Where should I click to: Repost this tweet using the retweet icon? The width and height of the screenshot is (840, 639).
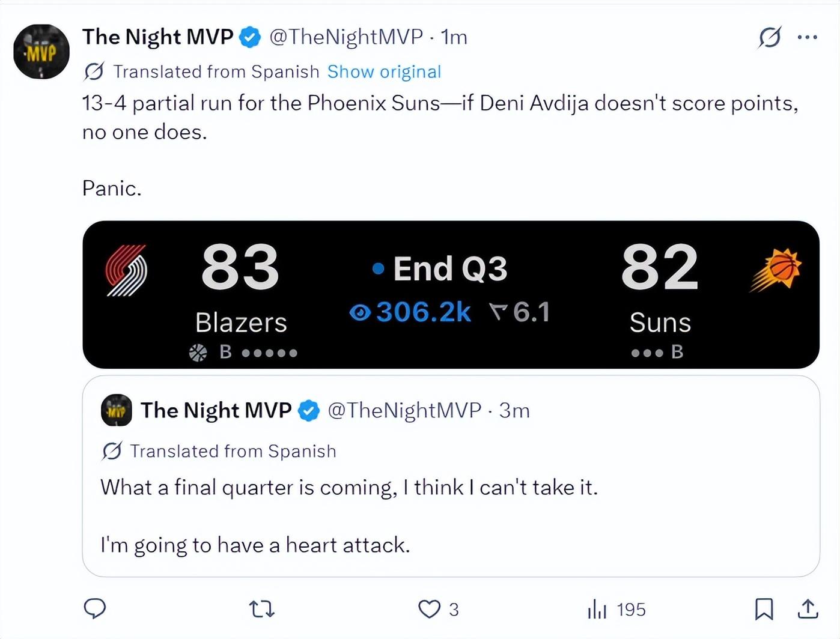(262, 610)
